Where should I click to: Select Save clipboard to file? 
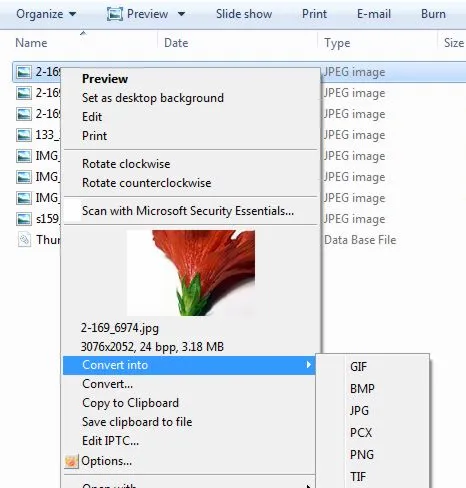pyautogui.click(x=137, y=422)
